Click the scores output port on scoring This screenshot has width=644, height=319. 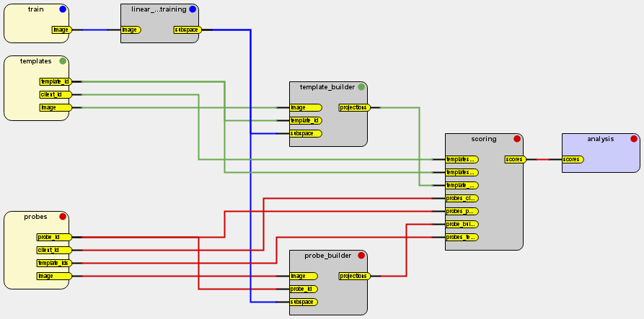coord(514,159)
